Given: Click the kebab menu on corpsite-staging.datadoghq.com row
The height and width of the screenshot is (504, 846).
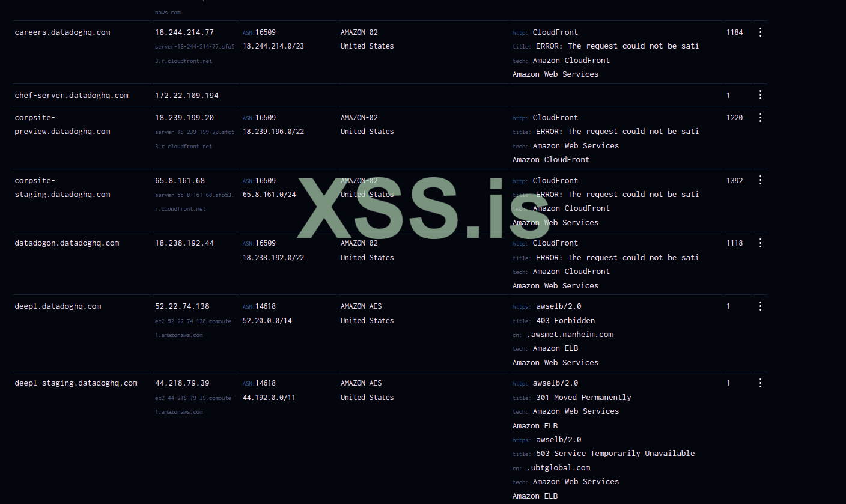Looking at the screenshot, I should tap(760, 180).
